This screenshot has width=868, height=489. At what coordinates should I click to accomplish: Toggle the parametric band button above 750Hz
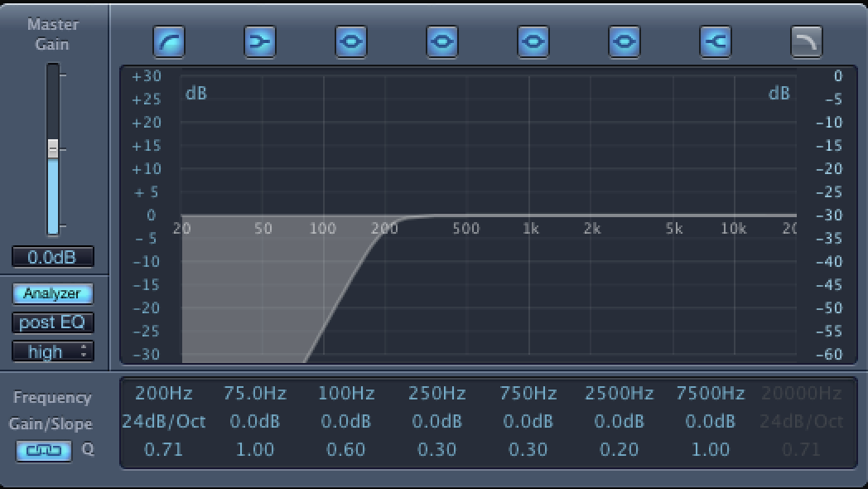click(533, 41)
